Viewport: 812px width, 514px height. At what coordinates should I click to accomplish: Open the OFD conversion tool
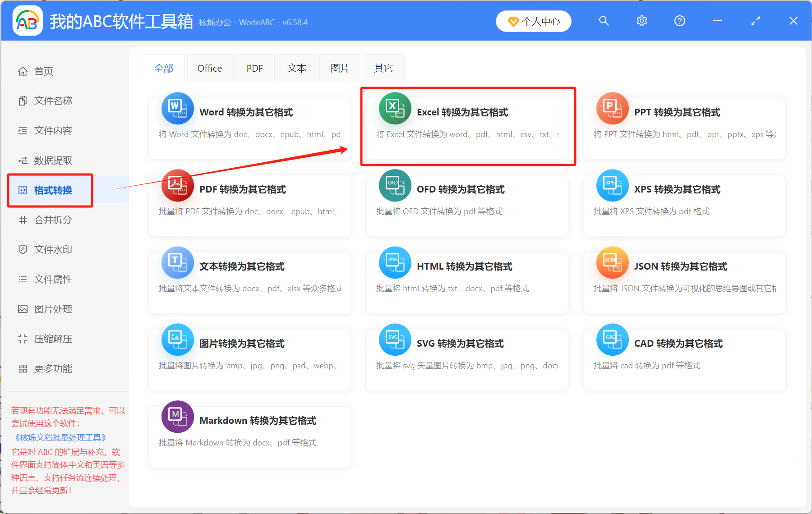coord(467,198)
